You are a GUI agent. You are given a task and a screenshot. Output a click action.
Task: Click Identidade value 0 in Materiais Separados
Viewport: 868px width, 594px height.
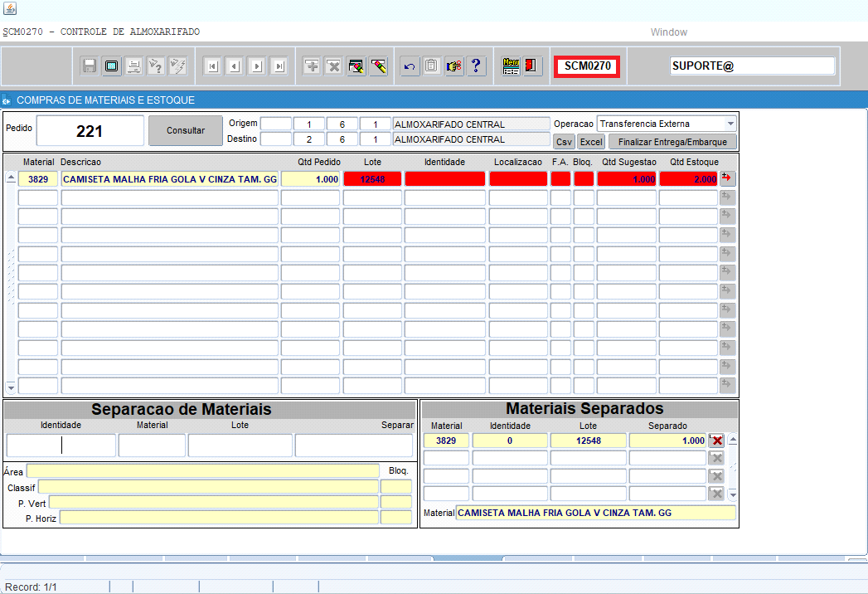[x=510, y=441]
